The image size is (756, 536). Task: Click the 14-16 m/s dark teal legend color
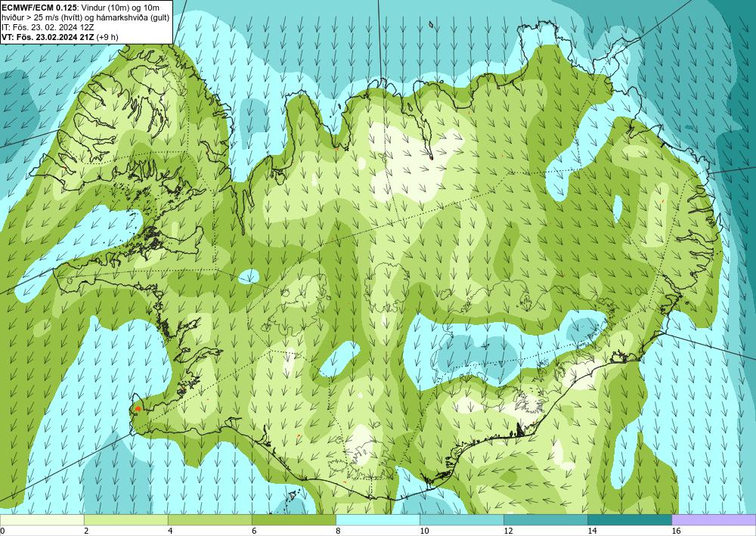tap(630, 519)
